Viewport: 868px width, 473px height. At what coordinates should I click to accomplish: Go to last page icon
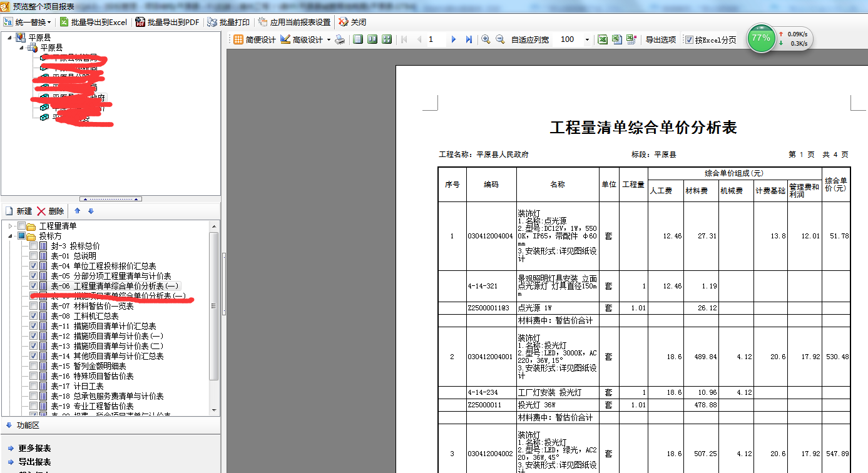point(469,39)
